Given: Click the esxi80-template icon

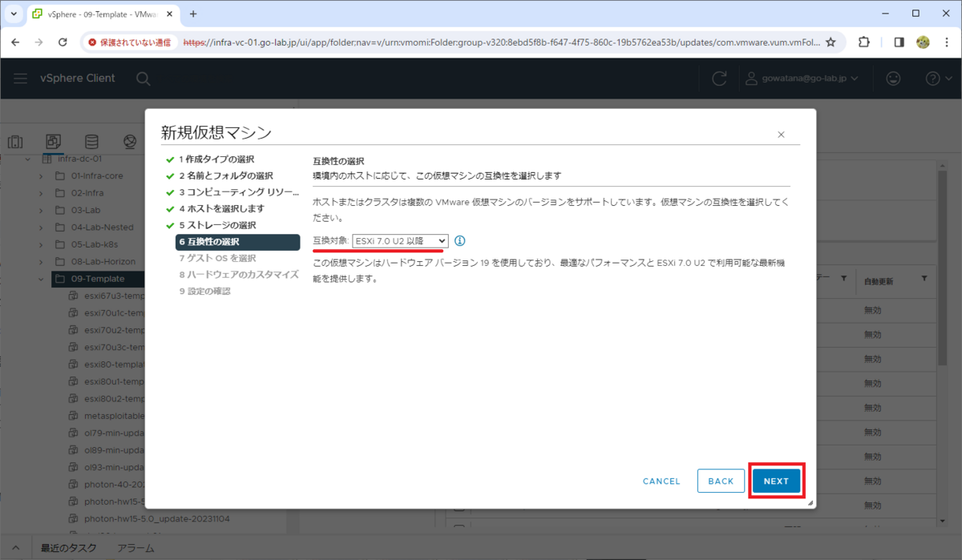Looking at the screenshot, I should pyautogui.click(x=74, y=365).
